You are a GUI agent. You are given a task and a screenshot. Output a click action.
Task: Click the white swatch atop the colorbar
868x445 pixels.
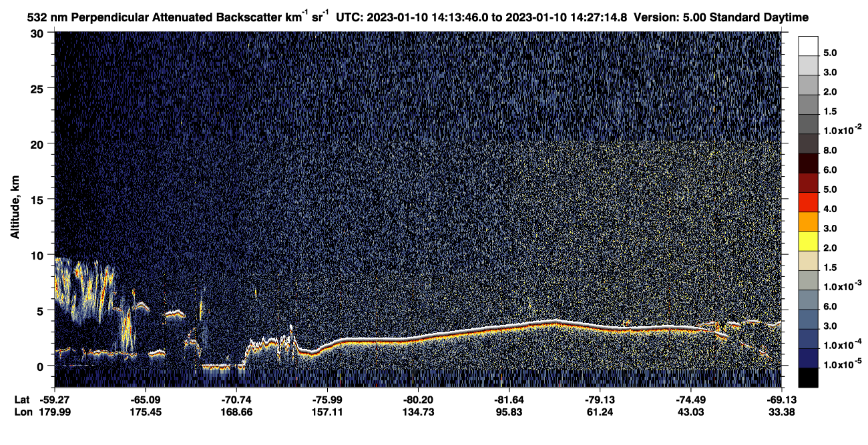[808, 45]
